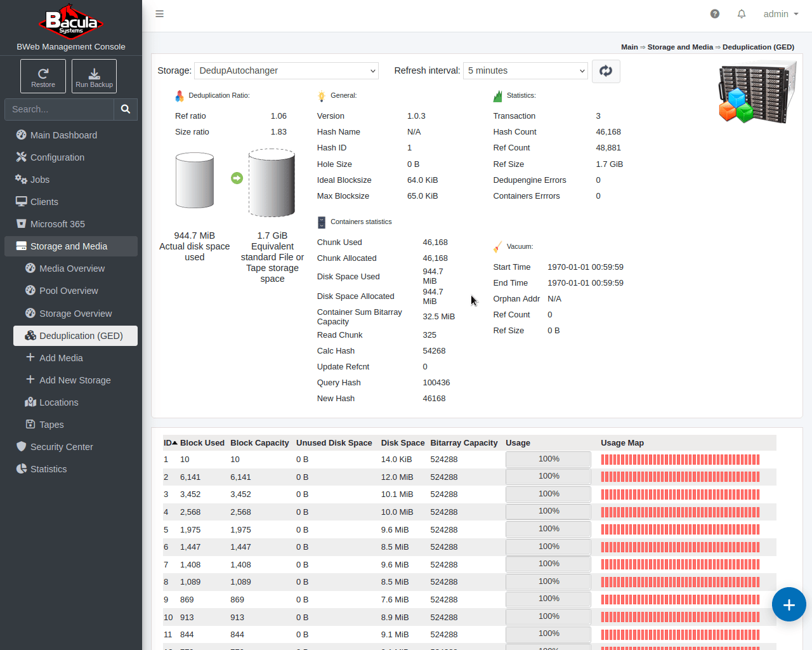Viewport: 812px width, 650px height.
Task: Toggle the hamburger sidebar menu
Action: coord(160,14)
